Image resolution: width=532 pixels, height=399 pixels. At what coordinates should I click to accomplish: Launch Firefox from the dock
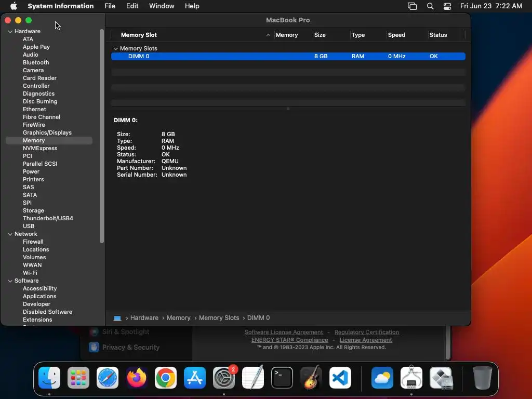click(x=137, y=378)
